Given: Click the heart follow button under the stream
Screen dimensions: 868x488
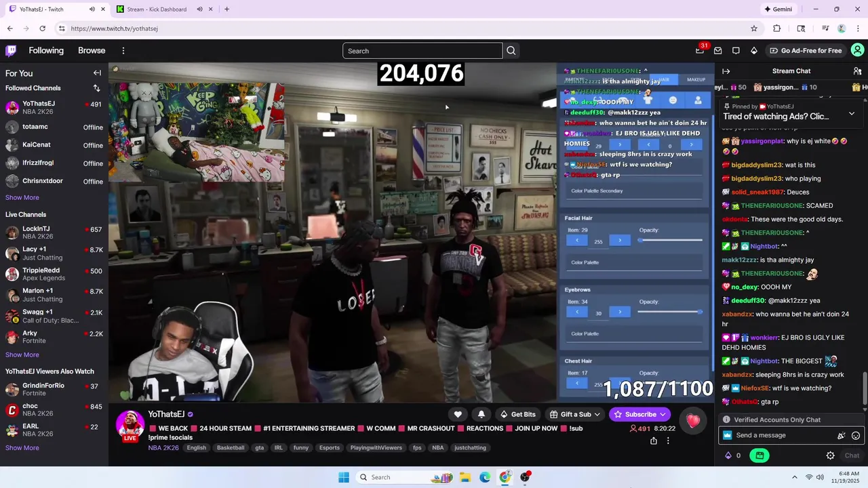Looking at the screenshot, I should (458, 414).
